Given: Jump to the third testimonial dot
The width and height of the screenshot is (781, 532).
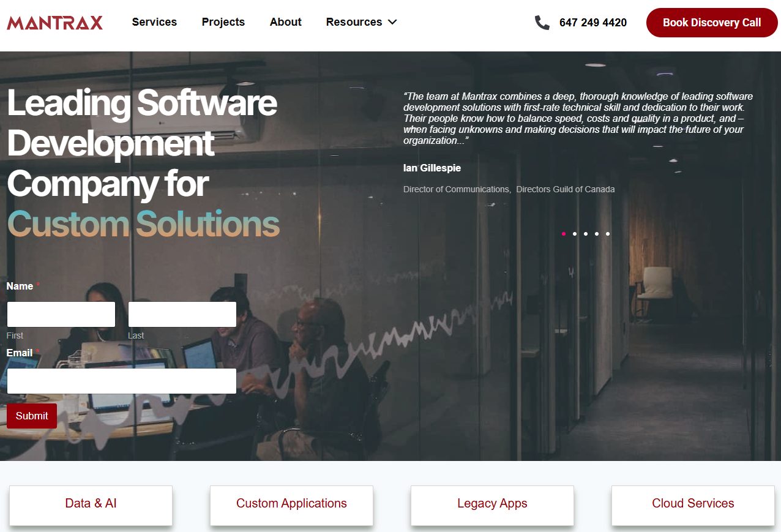Looking at the screenshot, I should point(586,234).
